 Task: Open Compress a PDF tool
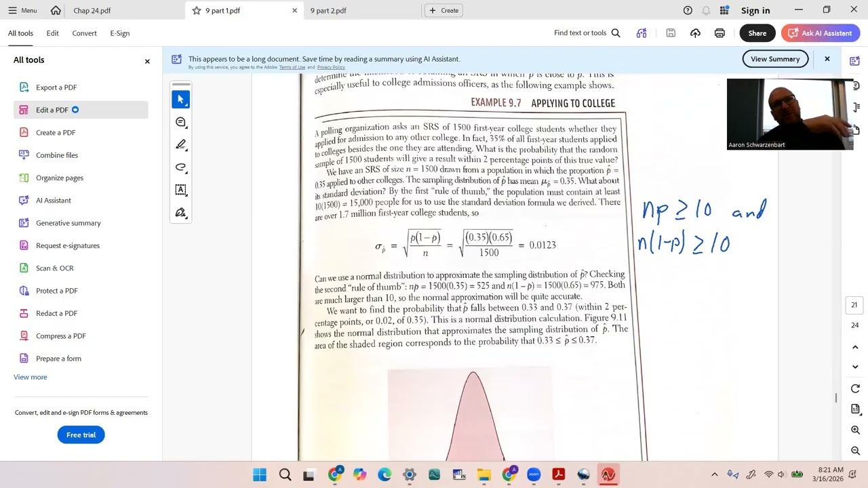61,336
